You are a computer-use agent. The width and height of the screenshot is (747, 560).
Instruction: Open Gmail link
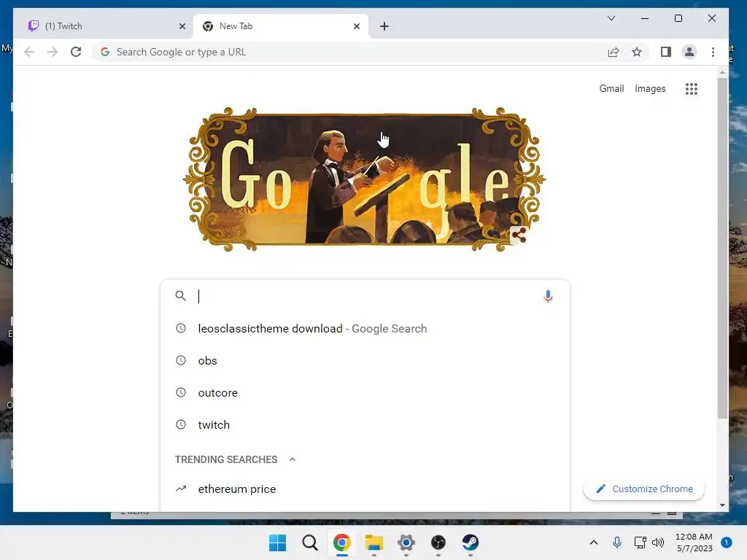[612, 88]
